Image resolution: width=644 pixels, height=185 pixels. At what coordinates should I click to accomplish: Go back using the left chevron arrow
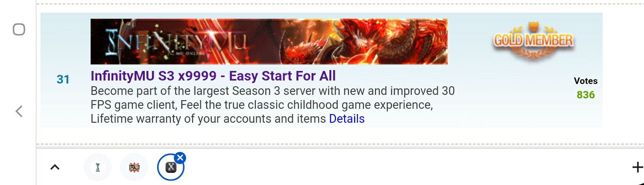point(19,111)
